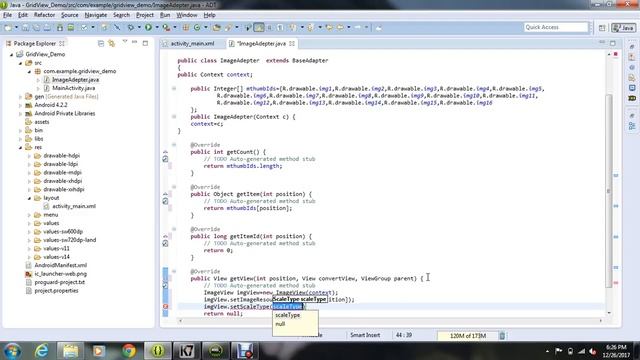
Task: Click the green Run button in the toolbar
Action: pyautogui.click(x=148, y=27)
